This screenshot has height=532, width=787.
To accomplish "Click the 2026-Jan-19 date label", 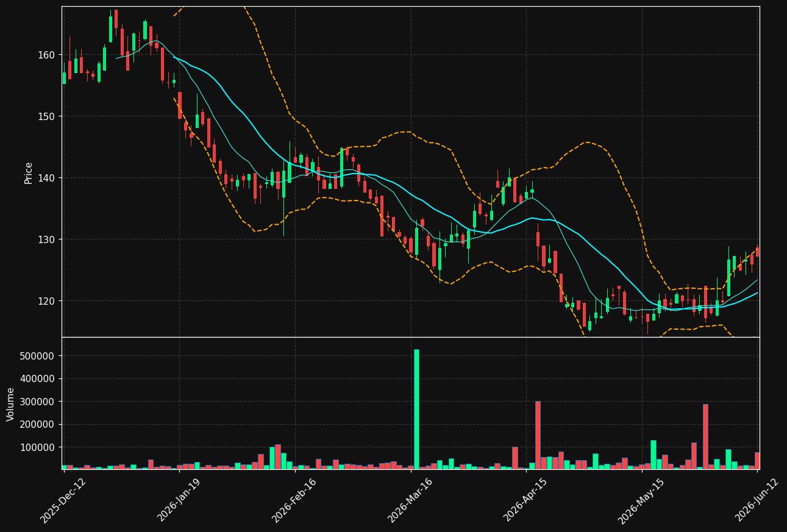I will [179, 500].
